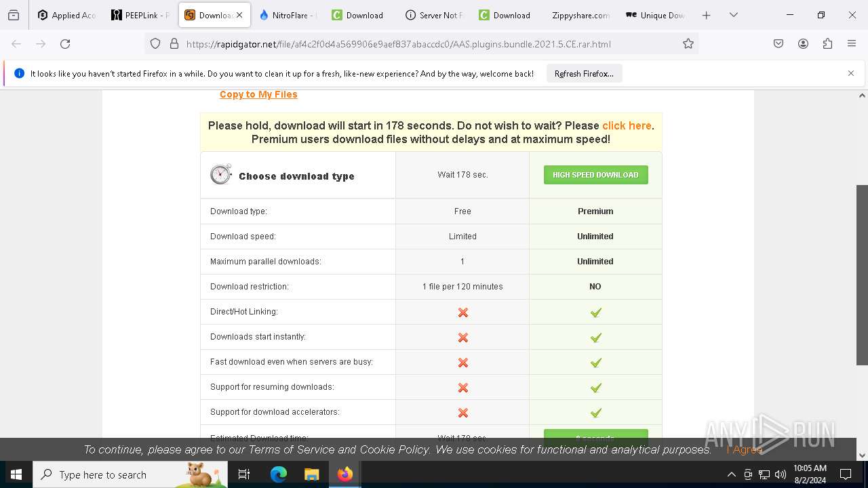Open the Copy to My Files link
Viewport: 868px width, 488px height.
[x=258, y=94]
